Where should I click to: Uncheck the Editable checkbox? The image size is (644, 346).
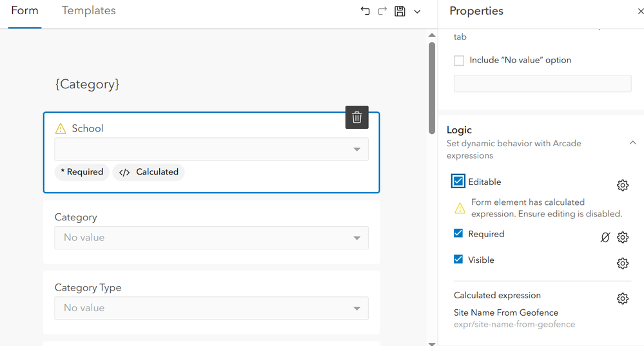[458, 182]
